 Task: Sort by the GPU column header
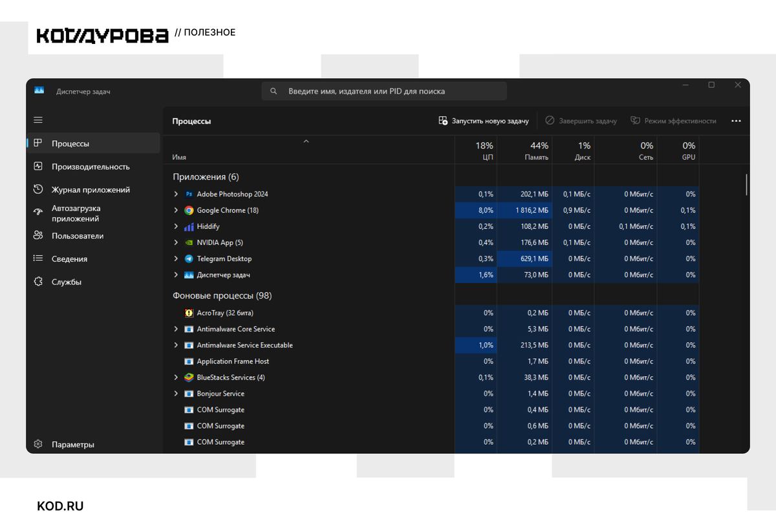click(678, 151)
